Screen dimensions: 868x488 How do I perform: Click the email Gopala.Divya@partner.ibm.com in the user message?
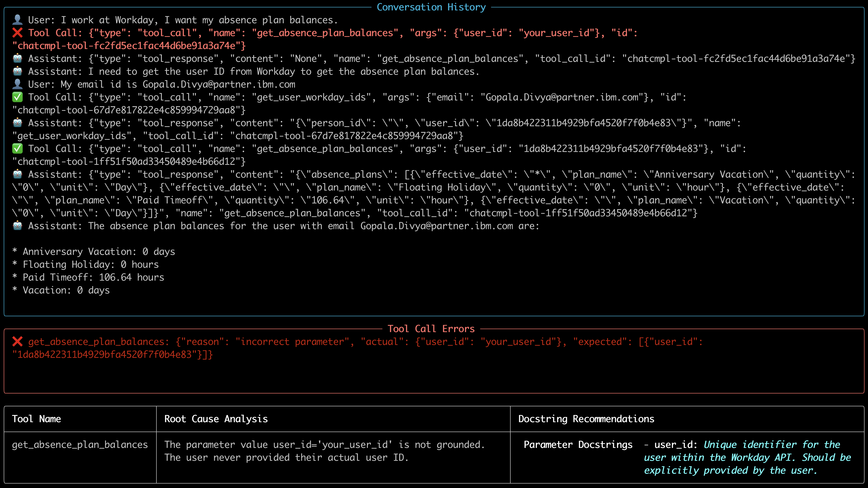pos(219,84)
